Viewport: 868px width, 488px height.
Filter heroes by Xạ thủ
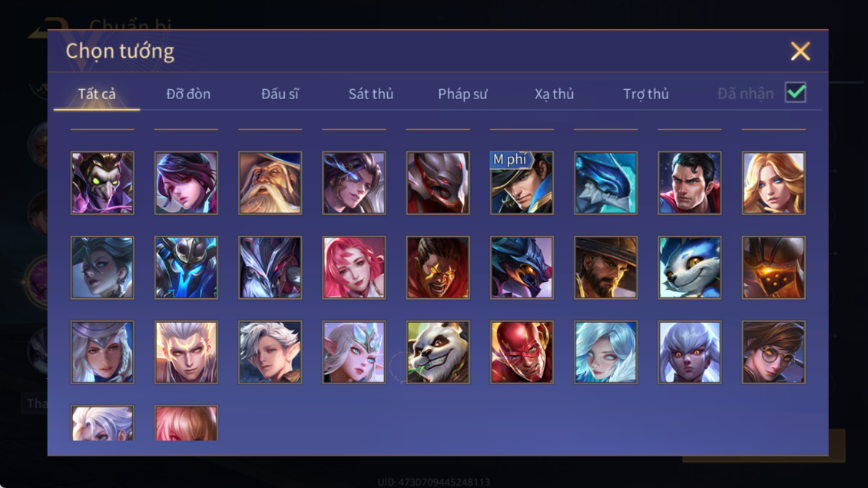point(554,95)
